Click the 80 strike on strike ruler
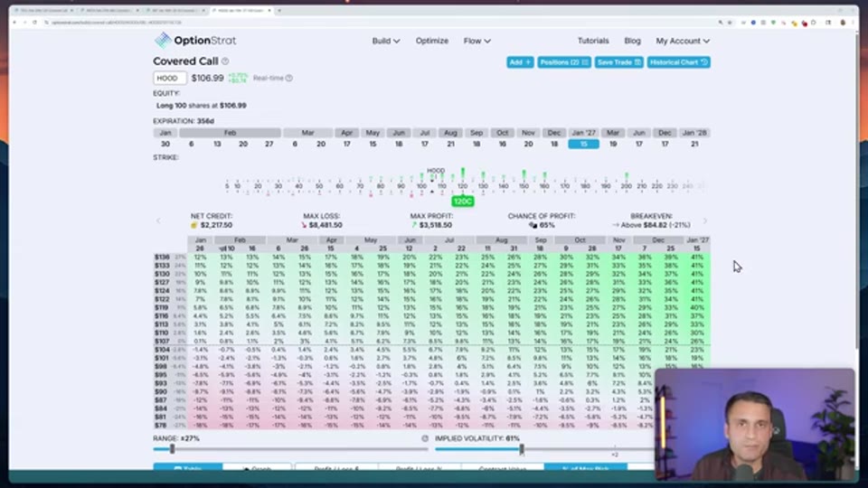The width and height of the screenshot is (868, 488). (381, 186)
